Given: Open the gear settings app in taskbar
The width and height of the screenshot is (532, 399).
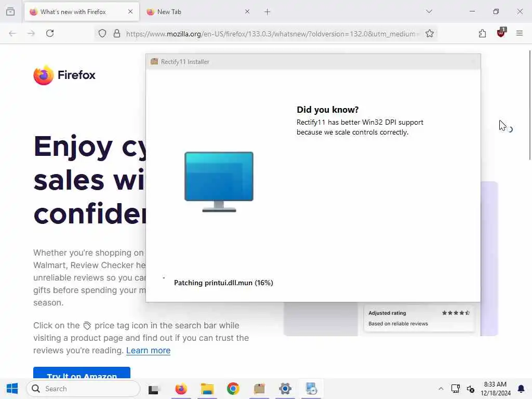Looking at the screenshot, I should point(285,389).
